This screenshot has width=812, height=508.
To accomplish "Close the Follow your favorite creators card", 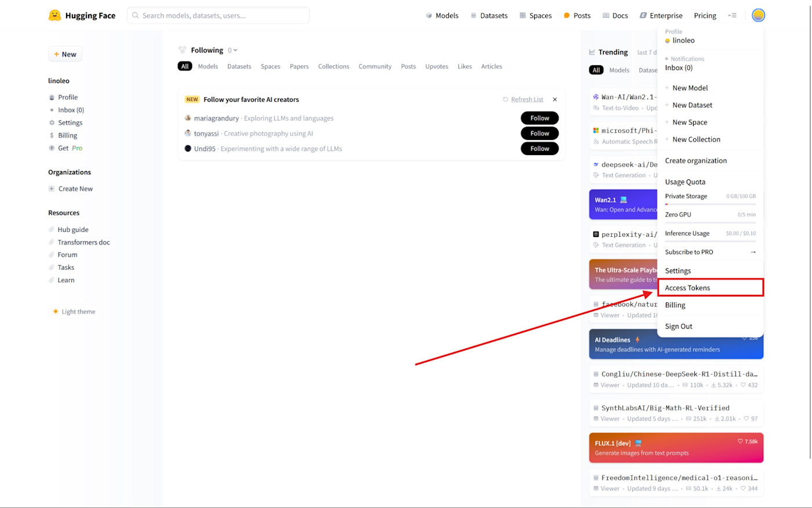I will [554, 99].
